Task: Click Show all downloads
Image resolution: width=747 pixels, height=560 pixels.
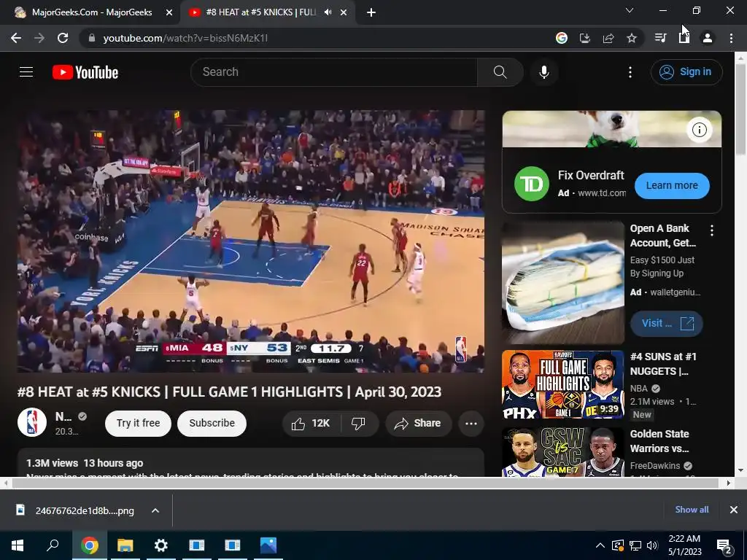Action: [x=692, y=510]
